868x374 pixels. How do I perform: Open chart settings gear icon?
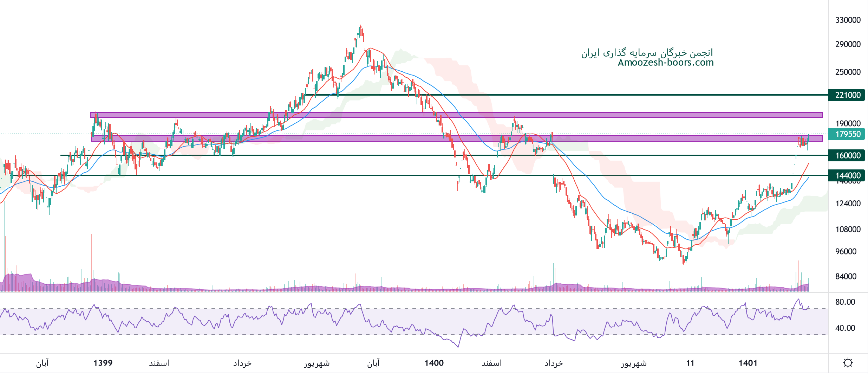848,363
